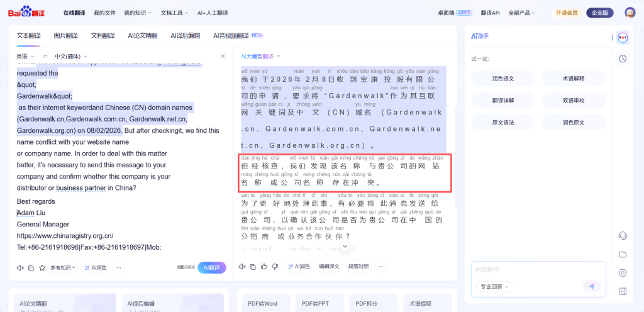Click 企业版 enterprise button

coord(599,13)
